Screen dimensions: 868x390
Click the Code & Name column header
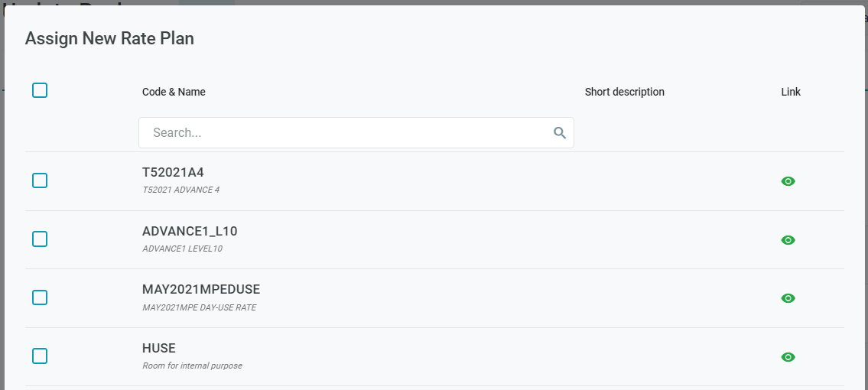click(174, 92)
